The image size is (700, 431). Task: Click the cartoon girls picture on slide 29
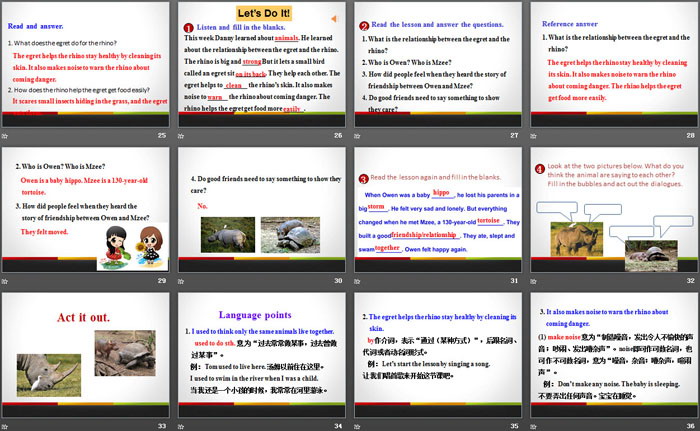[x=133, y=247]
